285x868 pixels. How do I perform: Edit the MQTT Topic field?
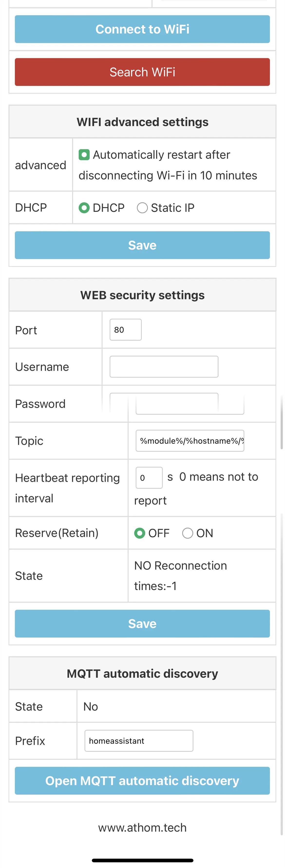(190, 441)
